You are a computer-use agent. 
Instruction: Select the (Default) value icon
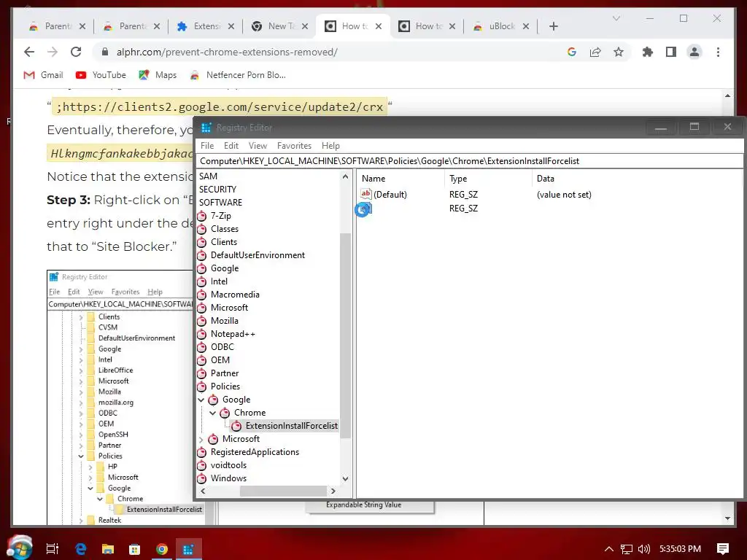366,194
